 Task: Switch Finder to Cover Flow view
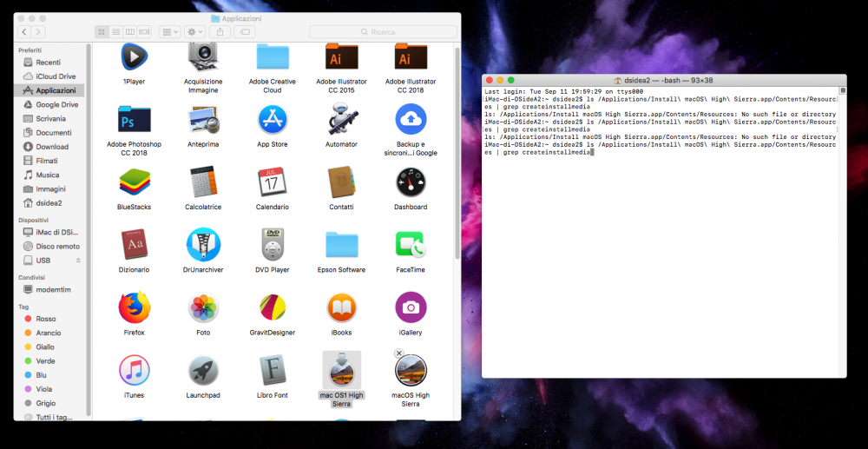coord(144,32)
